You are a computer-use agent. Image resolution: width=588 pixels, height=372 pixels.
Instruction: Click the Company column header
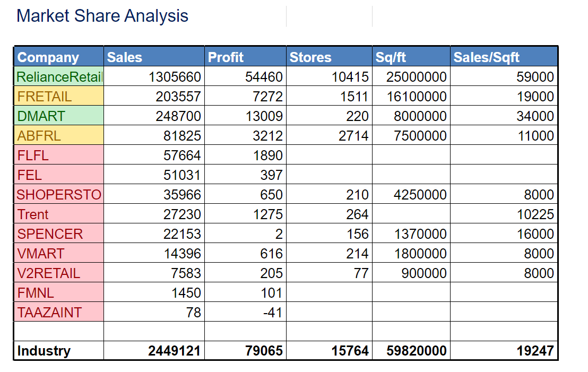click(59, 57)
